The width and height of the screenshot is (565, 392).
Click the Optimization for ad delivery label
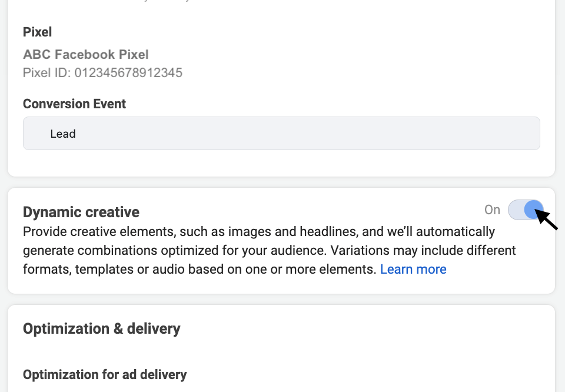[105, 374]
